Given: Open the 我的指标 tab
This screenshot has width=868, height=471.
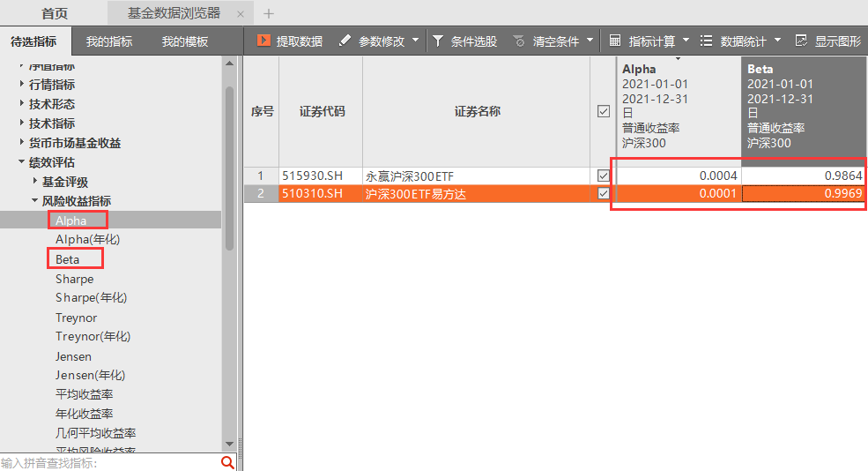Looking at the screenshot, I should 109,41.
